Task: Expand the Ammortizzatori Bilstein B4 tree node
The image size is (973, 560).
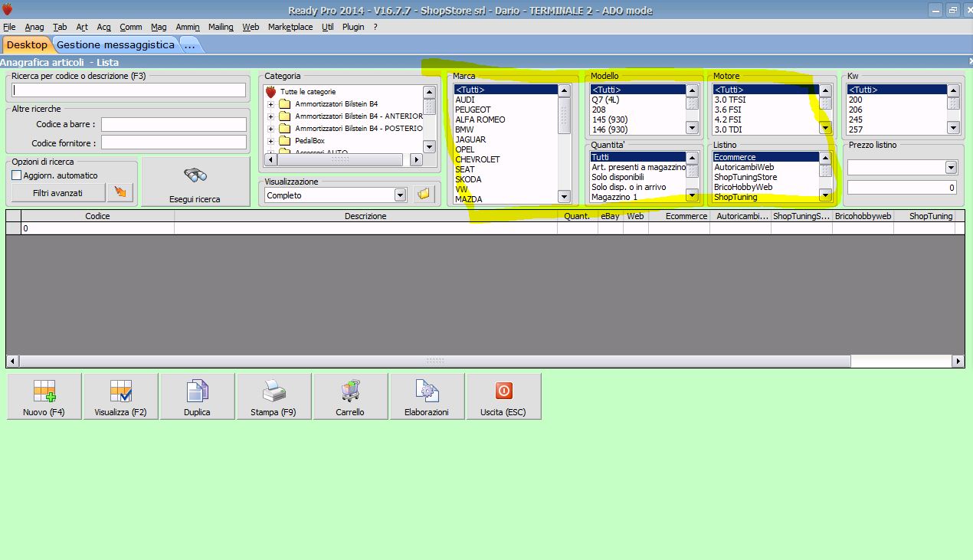Action: [x=270, y=104]
